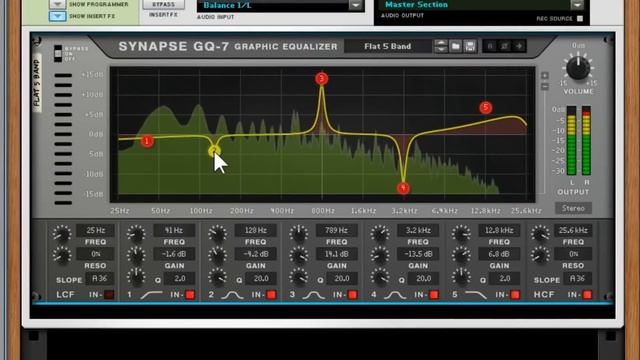Click band 1 Freq knob

click(x=136, y=233)
